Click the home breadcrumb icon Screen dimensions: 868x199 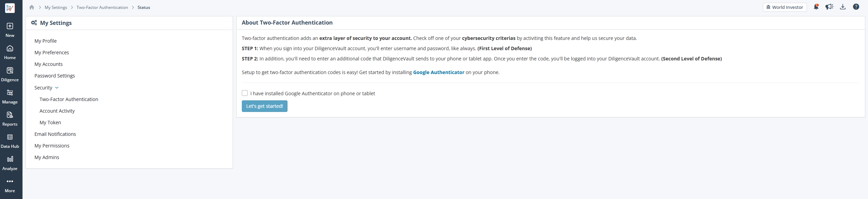click(32, 7)
